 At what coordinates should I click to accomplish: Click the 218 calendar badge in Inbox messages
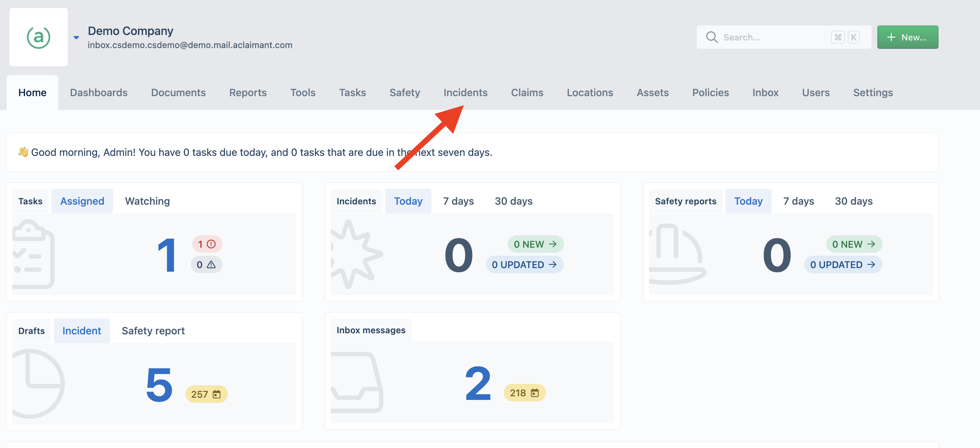point(525,392)
